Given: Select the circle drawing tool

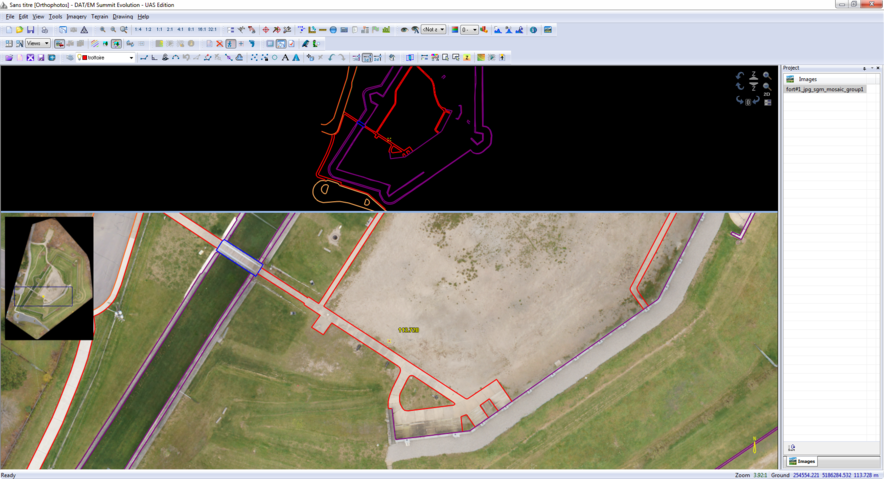Looking at the screenshot, I should pos(275,57).
